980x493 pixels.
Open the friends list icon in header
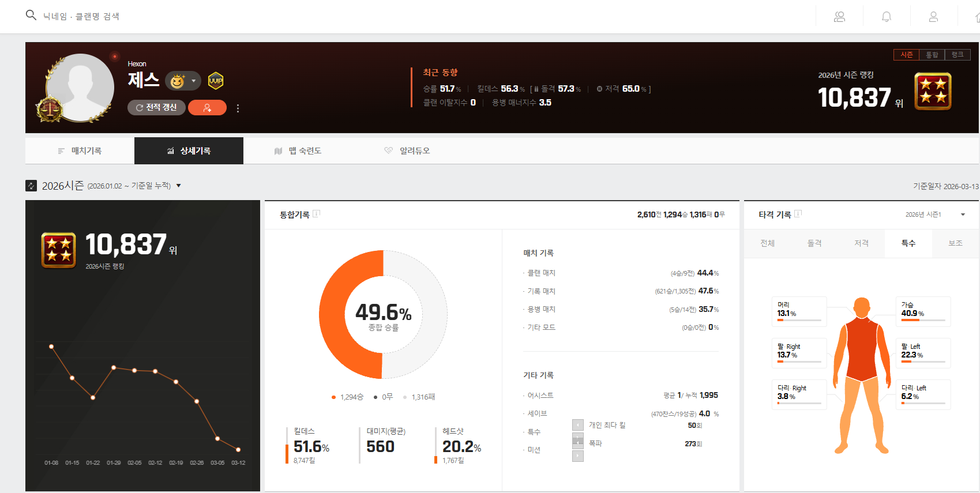point(839,17)
